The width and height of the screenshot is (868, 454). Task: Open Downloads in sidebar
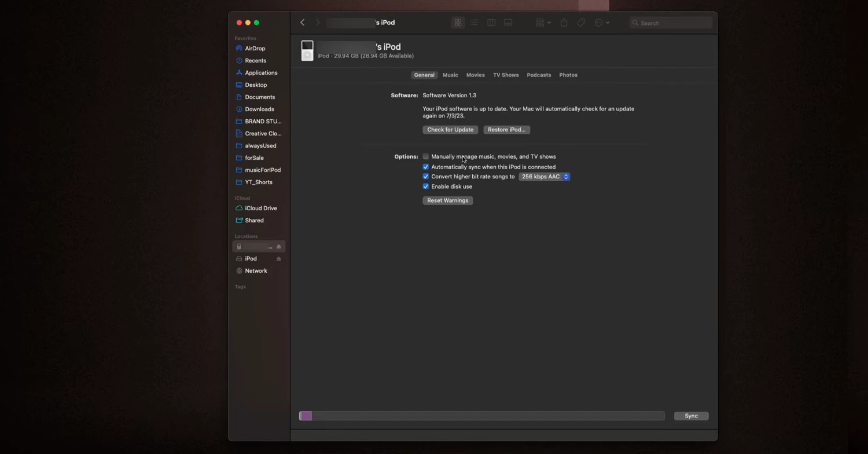pos(259,109)
